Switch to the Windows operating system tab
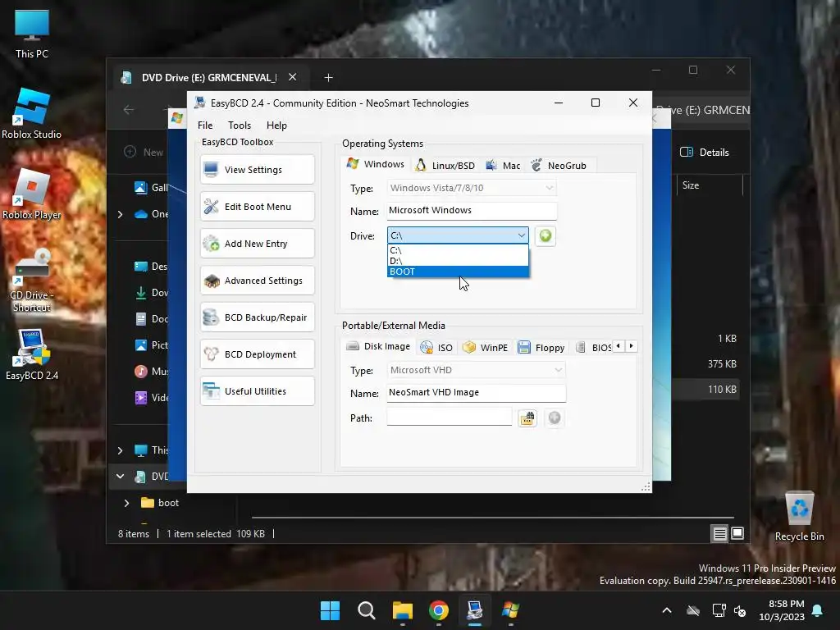840x630 pixels. (376, 164)
